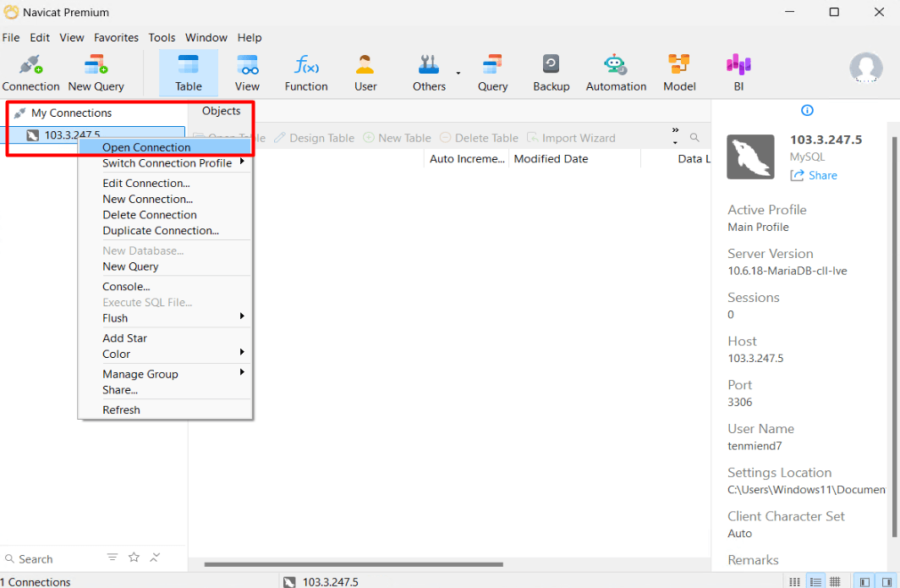Open the Help menu
The width and height of the screenshot is (900, 588).
coord(250,37)
